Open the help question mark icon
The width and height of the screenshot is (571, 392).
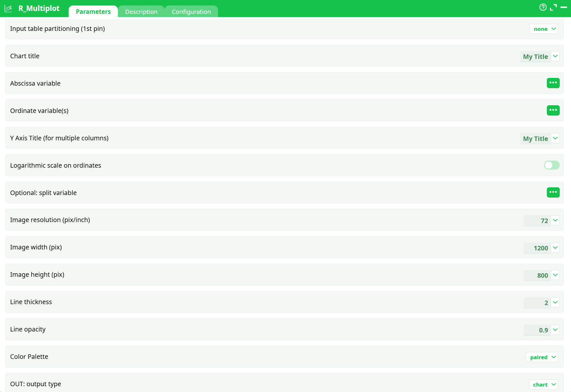[543, 7]
